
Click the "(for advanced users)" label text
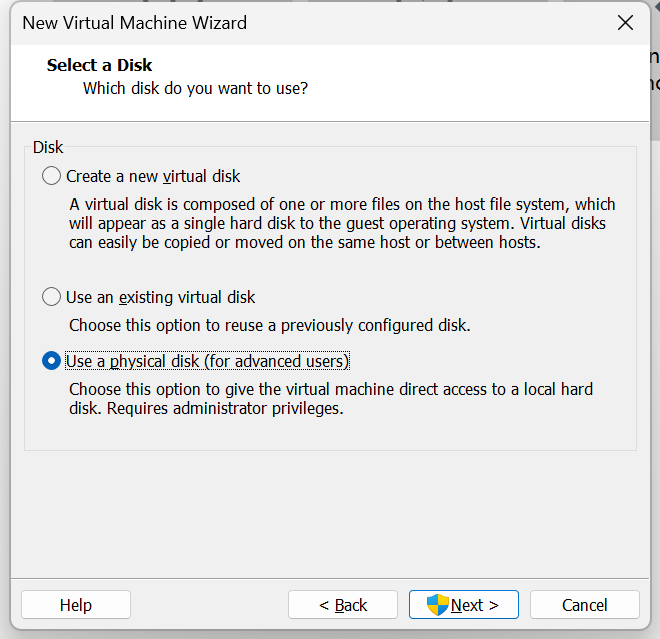pyautogui.click(x=276, y=361)
